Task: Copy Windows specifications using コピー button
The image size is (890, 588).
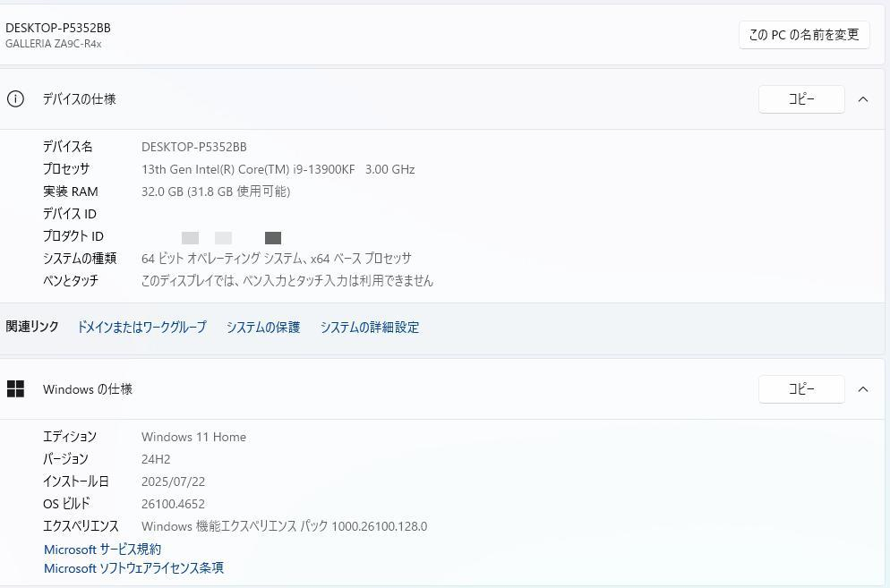Action: (x=800, y=388)
